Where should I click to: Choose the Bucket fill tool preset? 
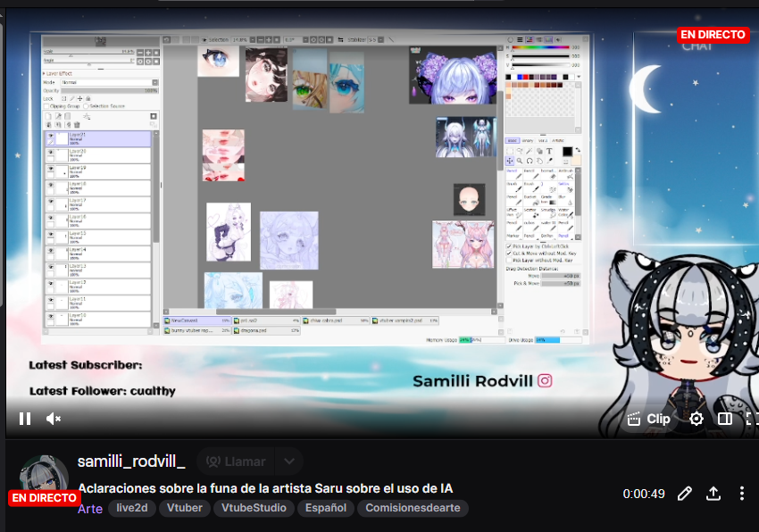click(531, 200)
